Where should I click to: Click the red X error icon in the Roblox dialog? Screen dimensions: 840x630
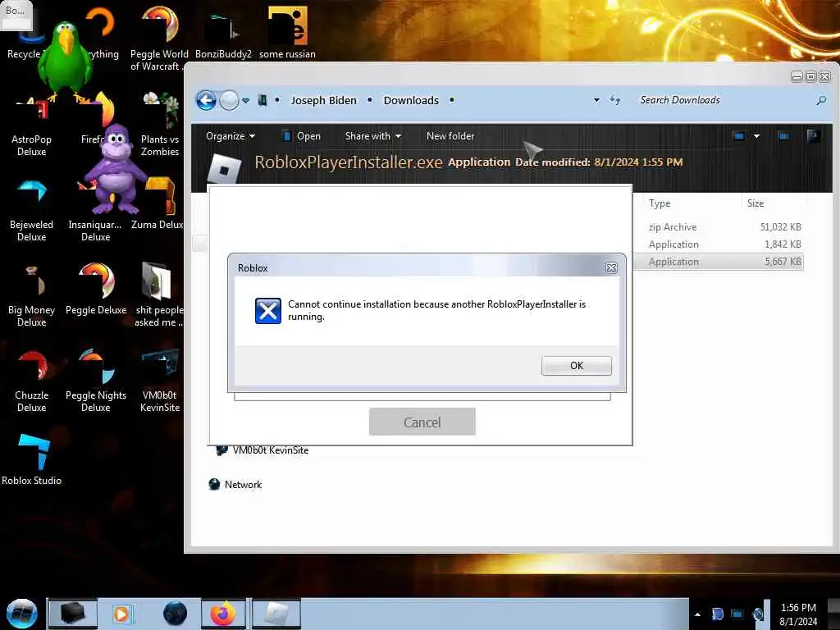(268, 311)
